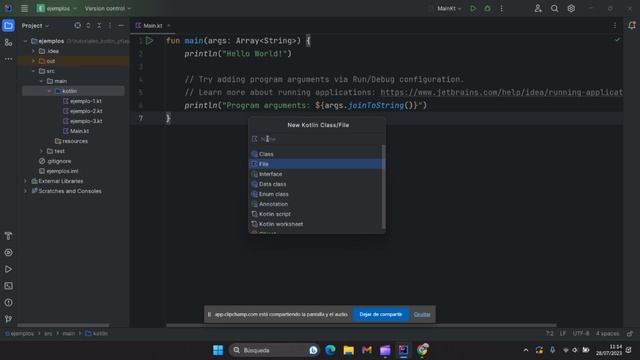Open the Run tool window icon
640x360 pixels.
tap(8, 269)
